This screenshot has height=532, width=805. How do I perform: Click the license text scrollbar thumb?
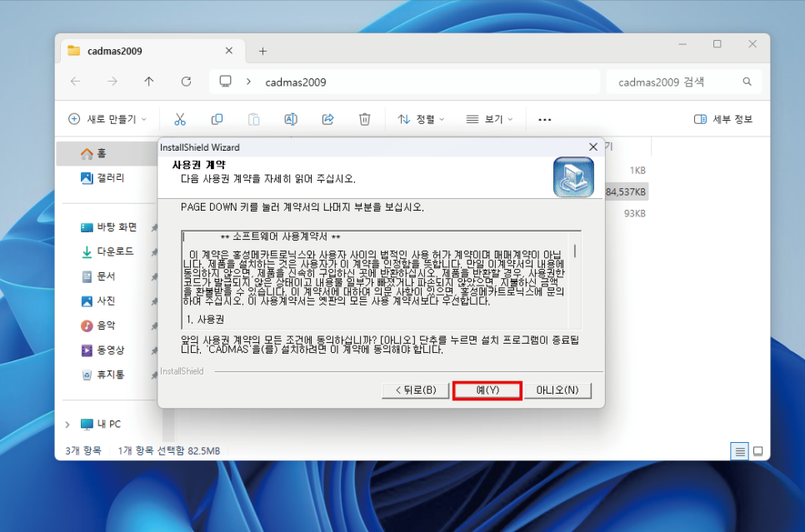pos(574,251)
